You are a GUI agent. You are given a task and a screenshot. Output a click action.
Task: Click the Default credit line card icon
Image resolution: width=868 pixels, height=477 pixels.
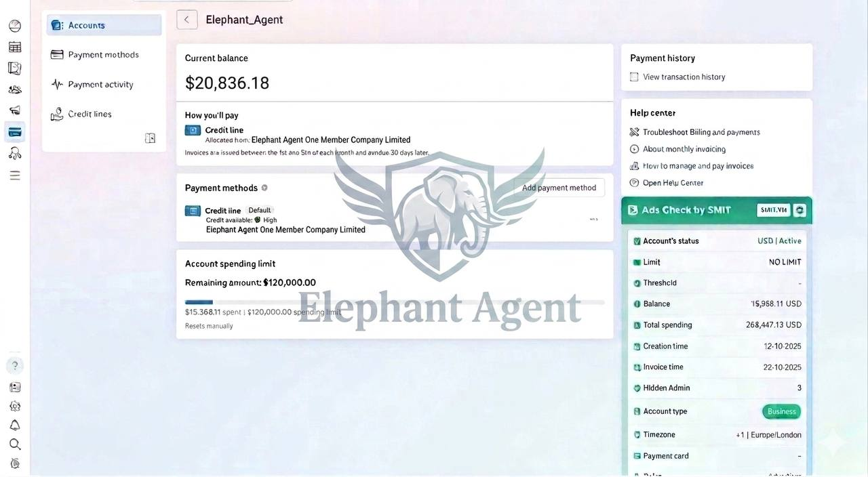[193, 211]
